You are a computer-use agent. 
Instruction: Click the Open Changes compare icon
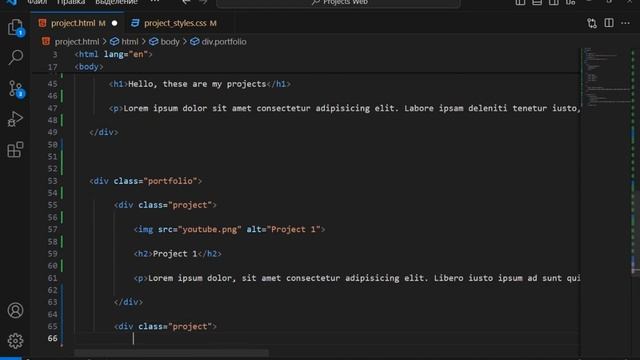click(592, 23)
